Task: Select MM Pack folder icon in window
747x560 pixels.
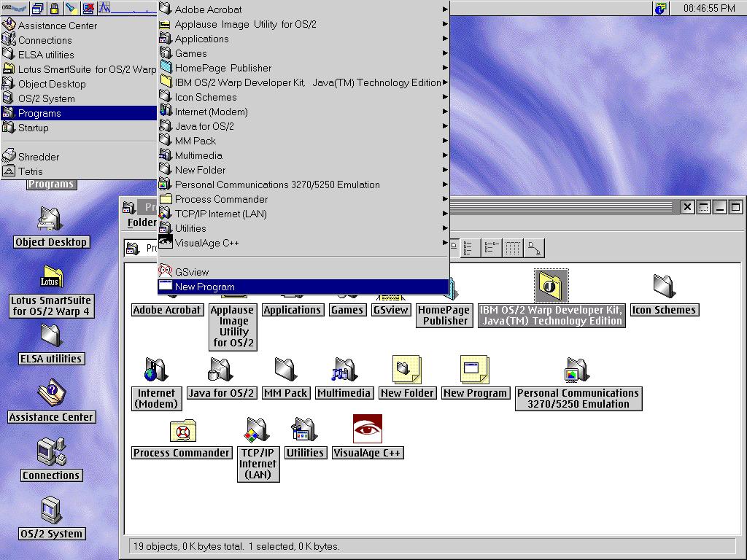Action: coord(286,370)
